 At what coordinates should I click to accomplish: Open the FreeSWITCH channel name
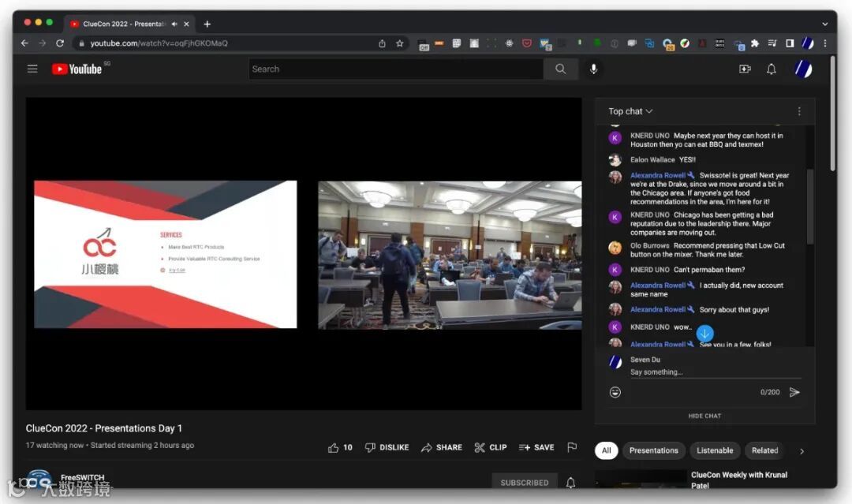83,477
